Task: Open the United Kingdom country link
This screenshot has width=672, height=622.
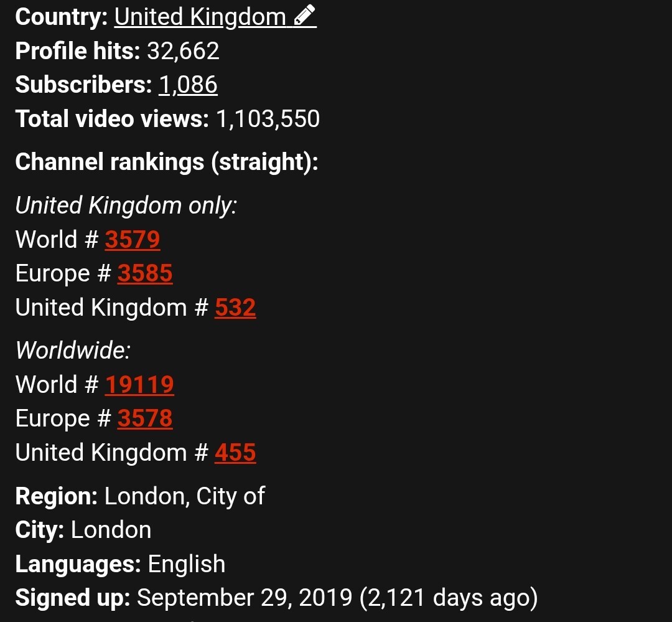Action: click(x=200, y=17)
